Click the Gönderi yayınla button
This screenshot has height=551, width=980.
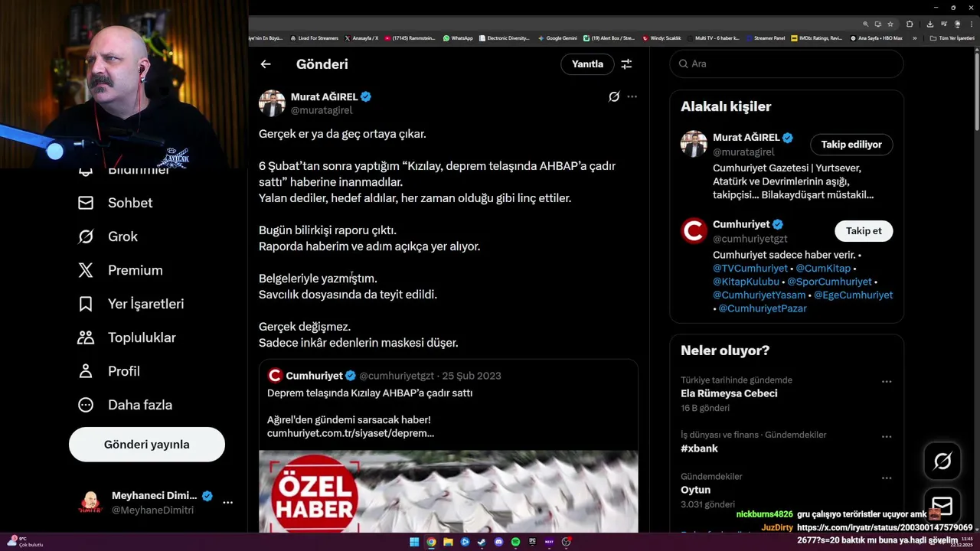(x=147, y=445)
